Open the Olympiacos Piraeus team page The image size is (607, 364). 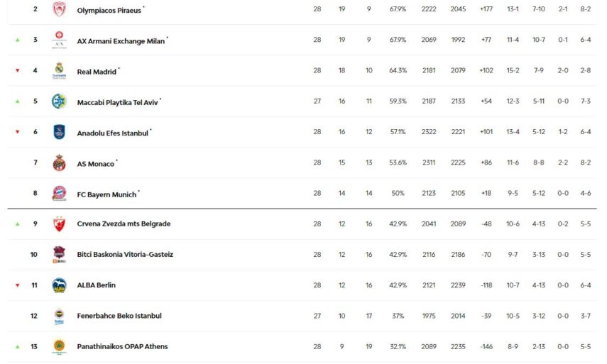pyautogui.click(x=109, y=11)
